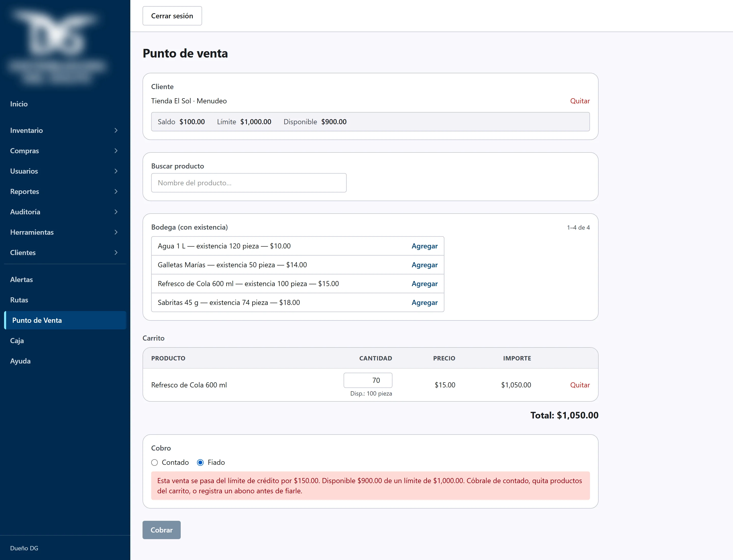Open the Caja section

tap(17, 340)
